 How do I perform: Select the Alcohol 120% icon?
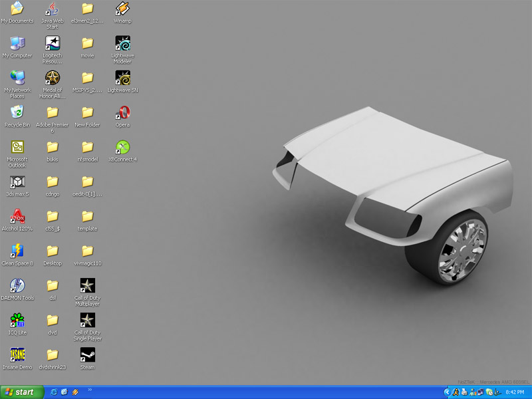click(17, 216)
